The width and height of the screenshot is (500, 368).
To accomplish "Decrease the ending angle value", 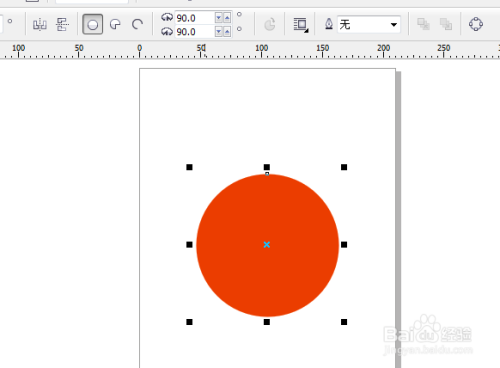I will click(219, 32).
